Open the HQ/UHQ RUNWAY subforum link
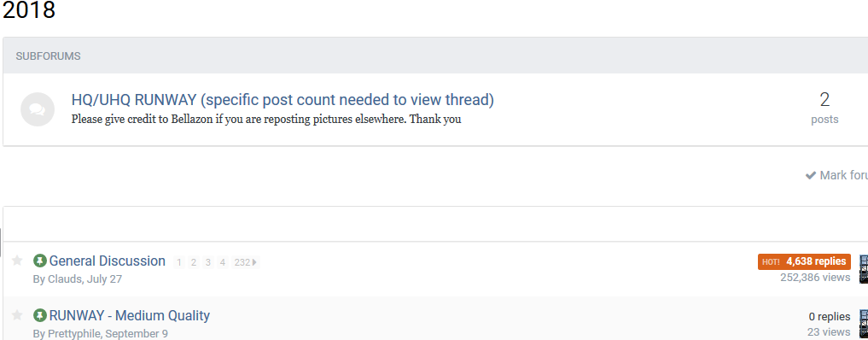The image size is (868, 340). pyautogui.click(x=283, y=100)
